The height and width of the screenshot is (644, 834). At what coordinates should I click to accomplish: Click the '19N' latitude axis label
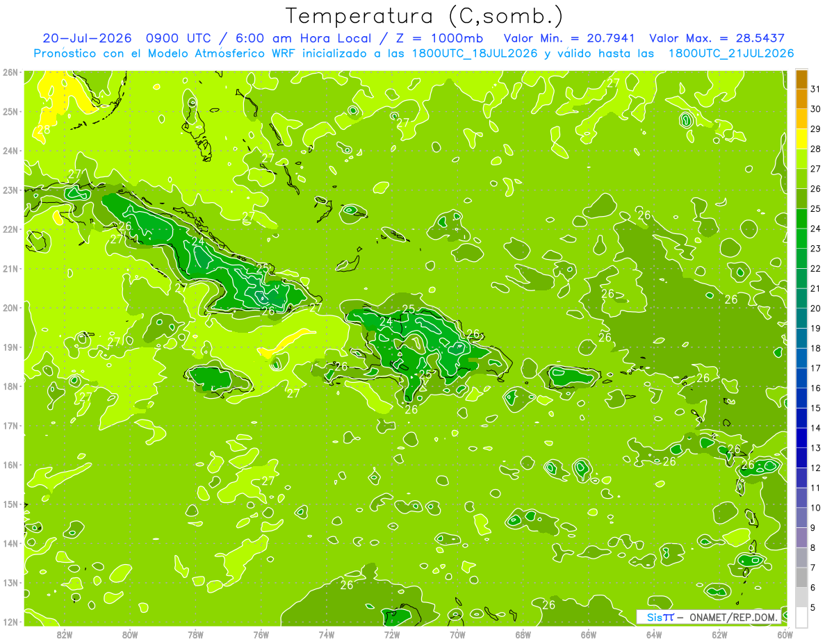tap(10, 347)
